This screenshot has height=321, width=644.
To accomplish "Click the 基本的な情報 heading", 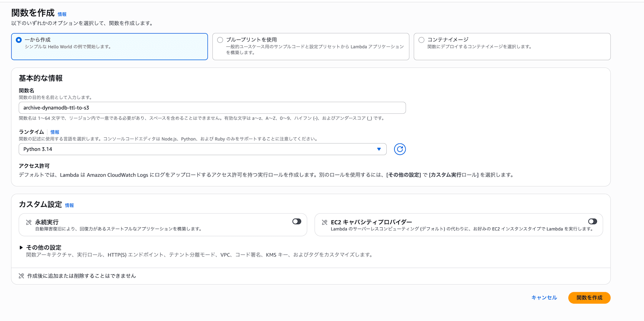I will point(41,78).
